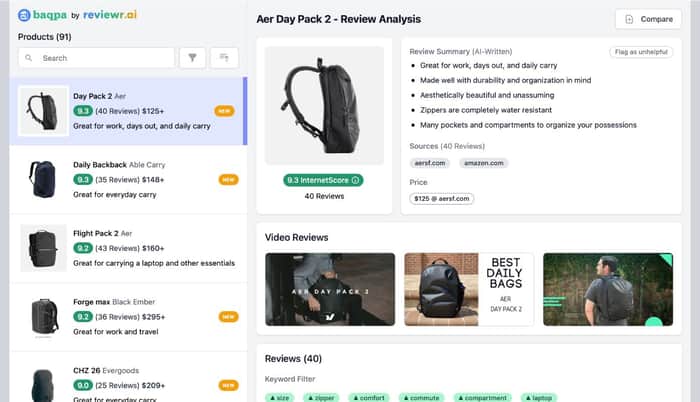The width and height of the screenshot is (700, 402).
Task: Click the 9.2 score badge for Forge max
Action: [x=83, y=317]
